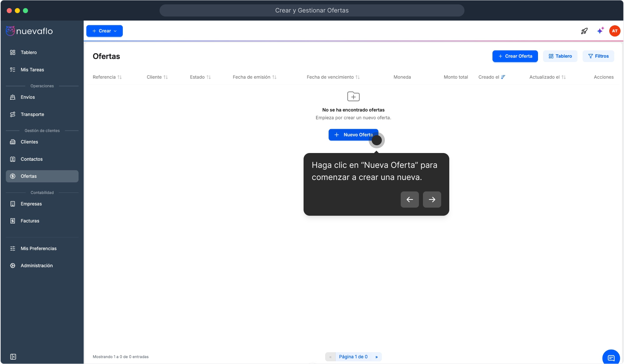This screenshot has height=364, width=624.
Task: Go to next page in pagination
Action: click(376, 357)
